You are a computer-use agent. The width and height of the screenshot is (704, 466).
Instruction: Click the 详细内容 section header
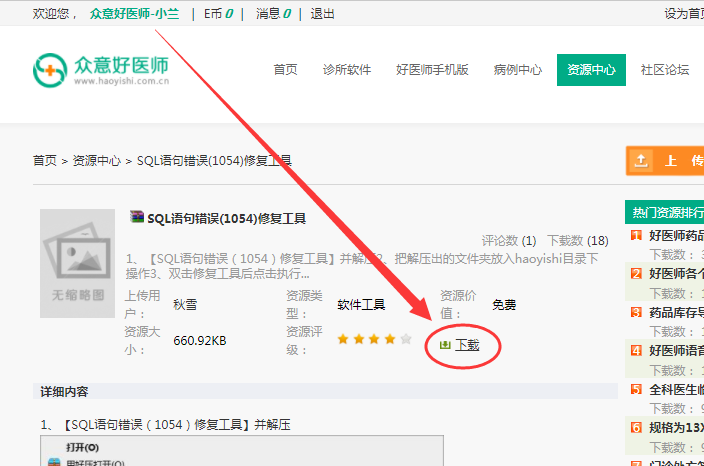pyautogui.click(x=325, y=391)
